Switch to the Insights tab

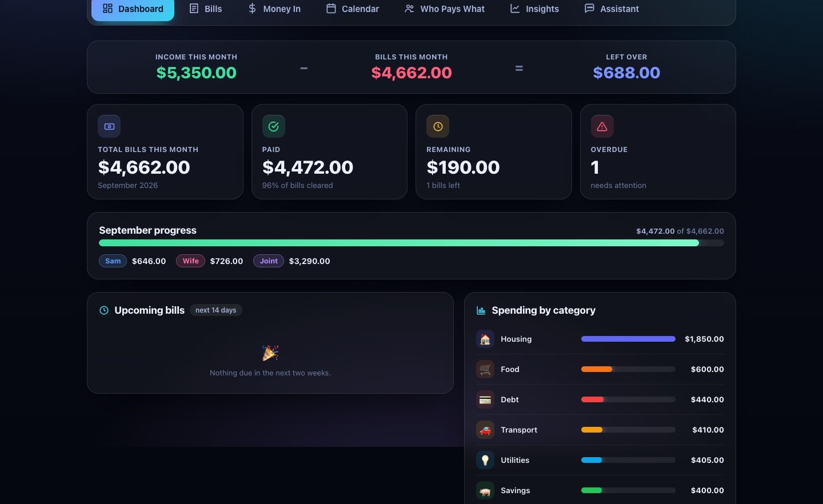pyautogui.click(x=535, y=9)
